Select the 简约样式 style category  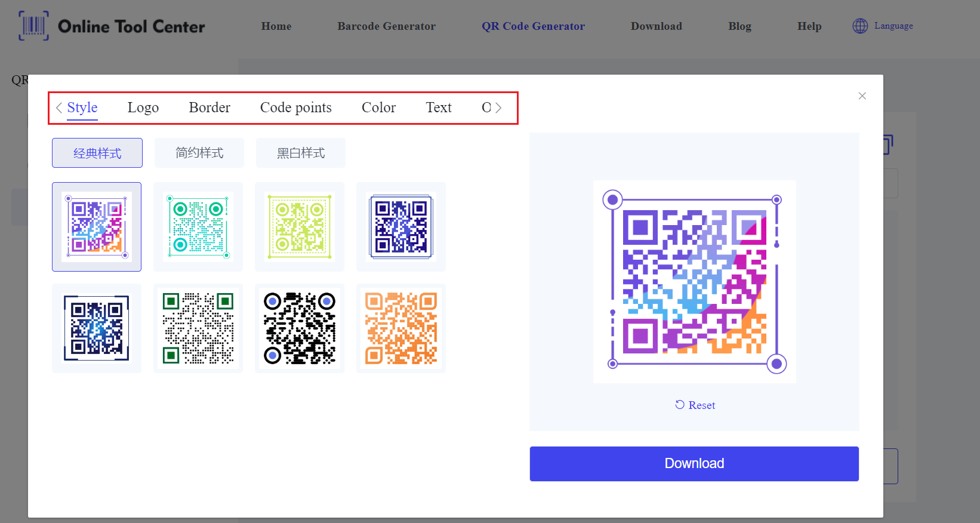199,153
